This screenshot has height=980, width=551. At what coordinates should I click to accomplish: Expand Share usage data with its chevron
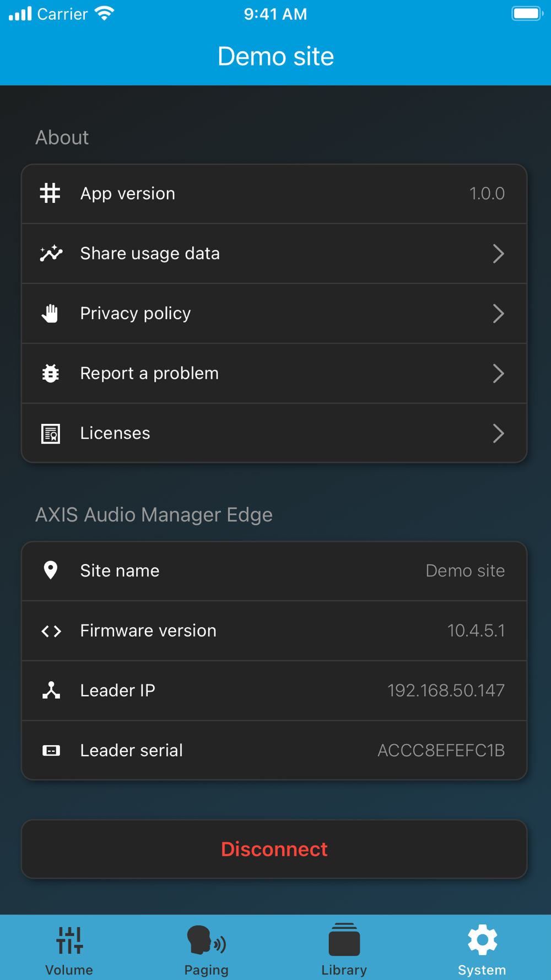(498, 254)
